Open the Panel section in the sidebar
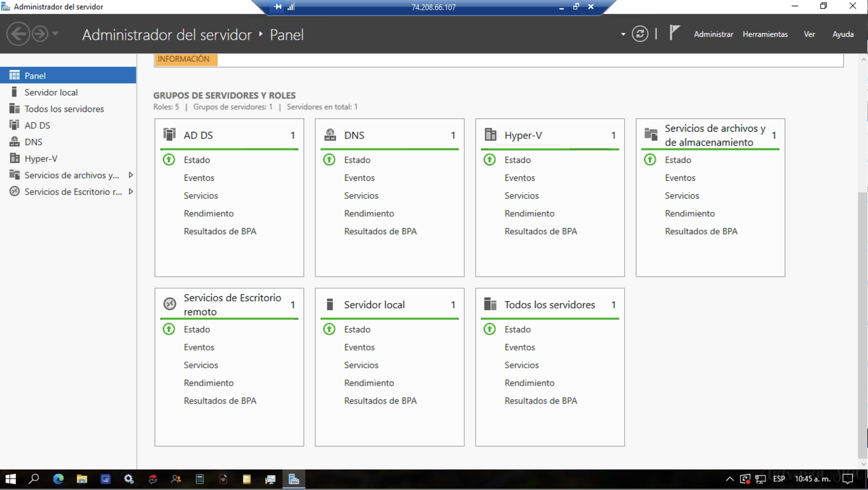The height and width of the screenshot is (490, 868). coord(35,75)
